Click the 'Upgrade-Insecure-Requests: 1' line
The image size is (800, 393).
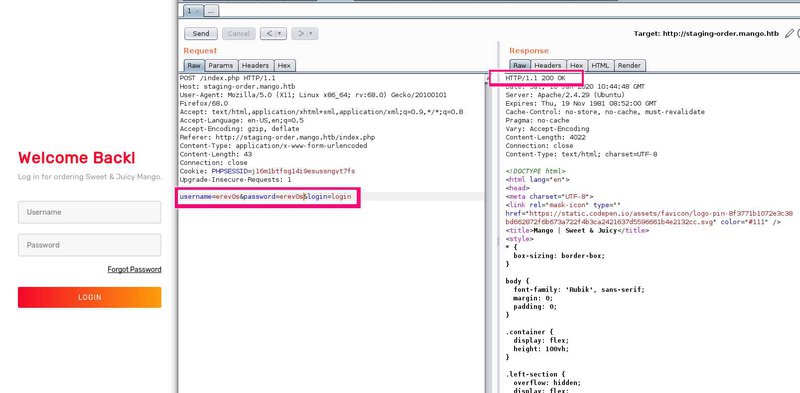(x=236, y=180)
